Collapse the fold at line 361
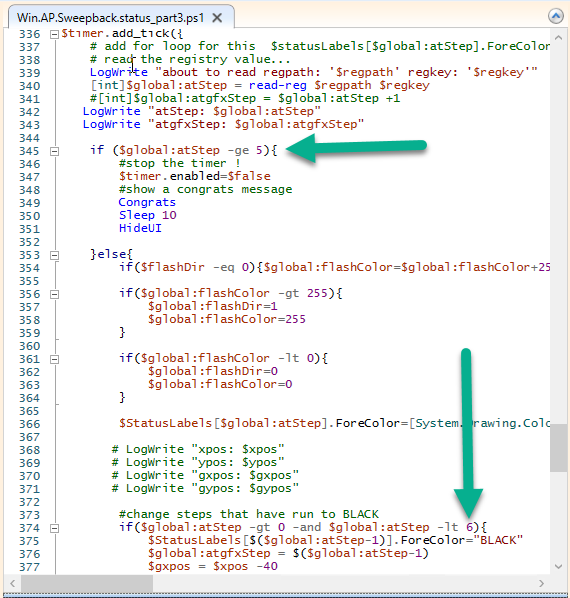 point(55,359)
